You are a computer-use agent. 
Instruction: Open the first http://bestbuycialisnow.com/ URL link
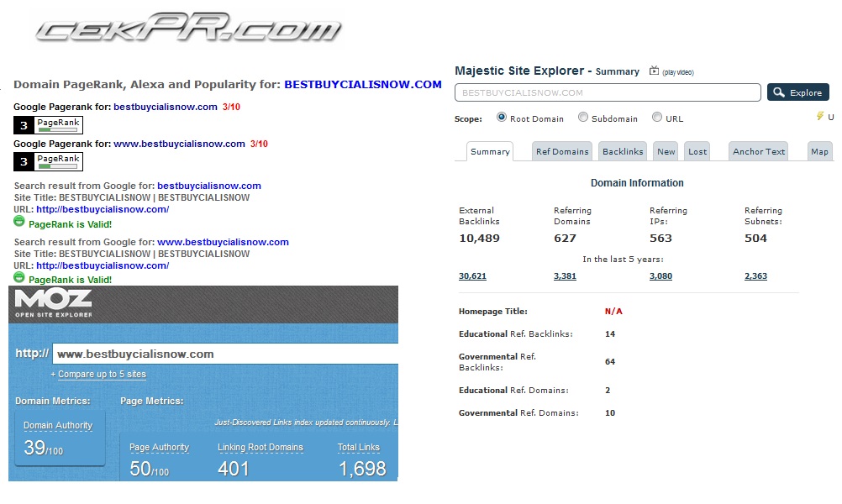click(103, 209)
